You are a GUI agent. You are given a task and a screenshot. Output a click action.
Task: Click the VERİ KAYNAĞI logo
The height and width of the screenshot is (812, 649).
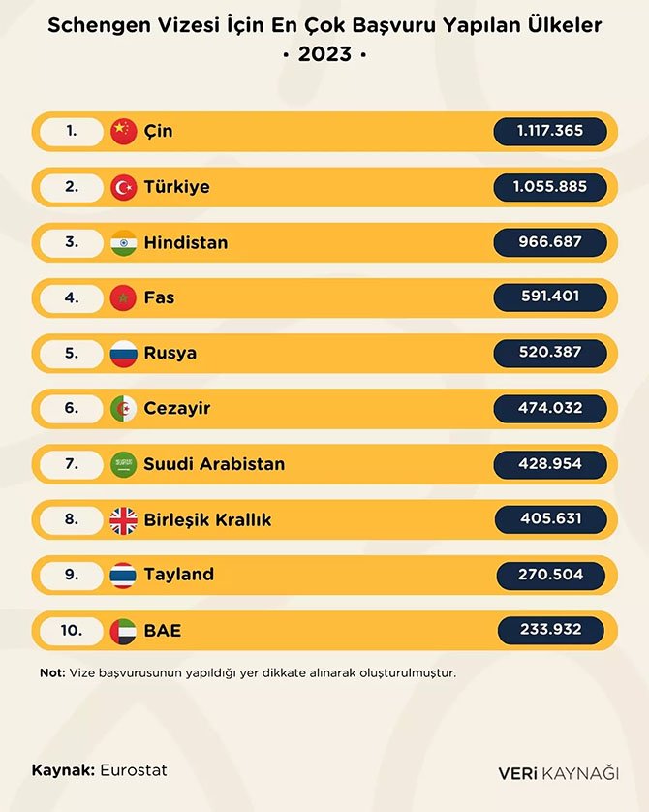click(558, 772)
